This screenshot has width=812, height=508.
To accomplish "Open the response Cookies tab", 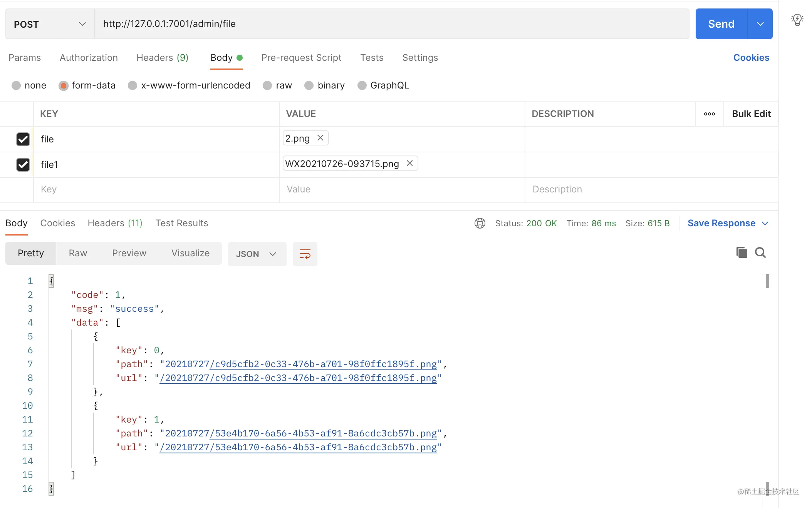I will tap(57, 223).
